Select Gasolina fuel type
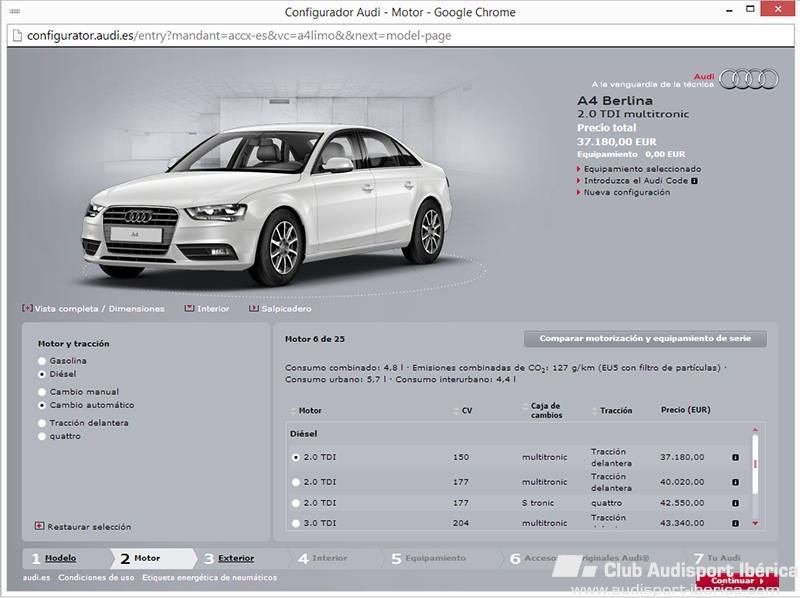The width and height of the screenshot is (800, 598). pyautogui.click(x=42, y=361)
